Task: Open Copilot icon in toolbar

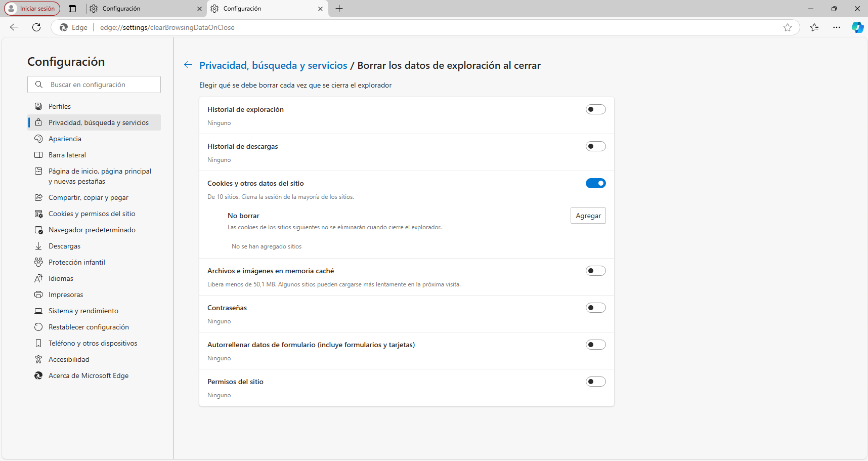Action: (x=857, y=27)
